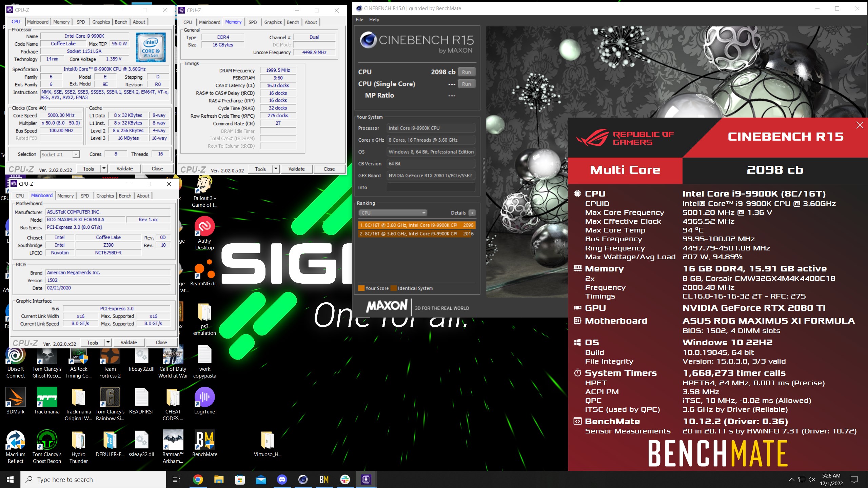
Task: Open Mail from the taskbar
Action: pyautogui.click(x=261, y=480)
